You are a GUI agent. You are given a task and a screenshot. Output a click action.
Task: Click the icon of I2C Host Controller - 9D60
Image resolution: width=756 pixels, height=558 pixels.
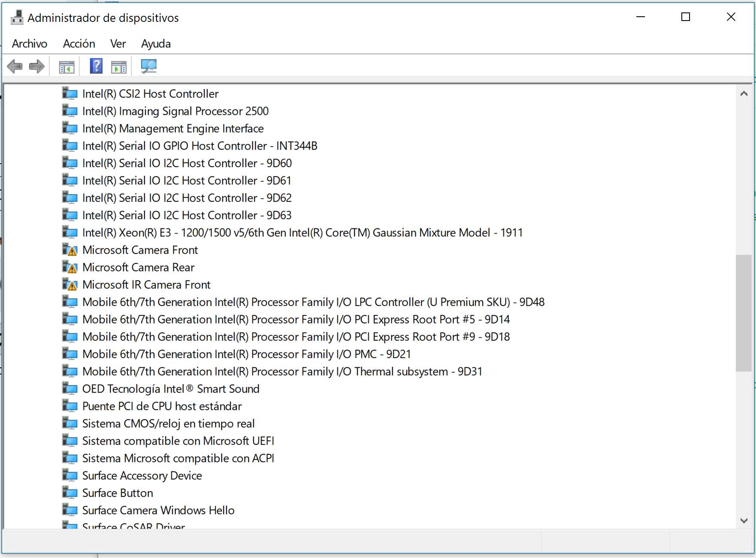pyautogui.click(x=70, y=163)
